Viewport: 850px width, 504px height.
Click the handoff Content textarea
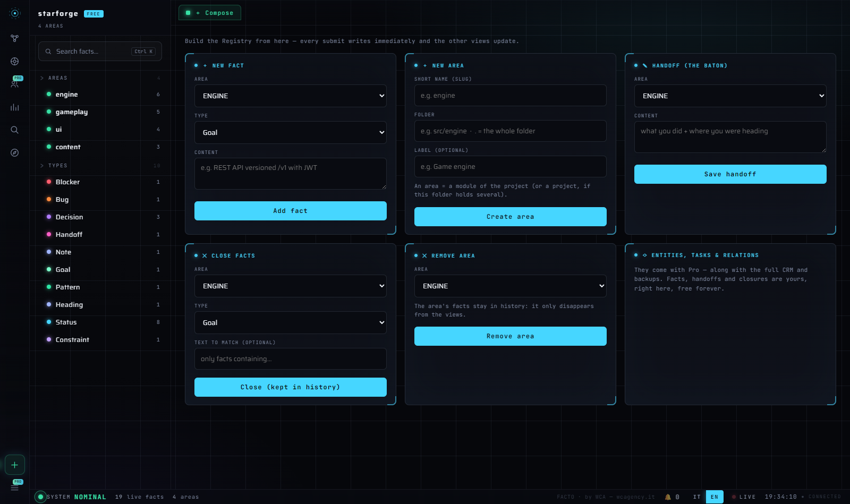730,137
